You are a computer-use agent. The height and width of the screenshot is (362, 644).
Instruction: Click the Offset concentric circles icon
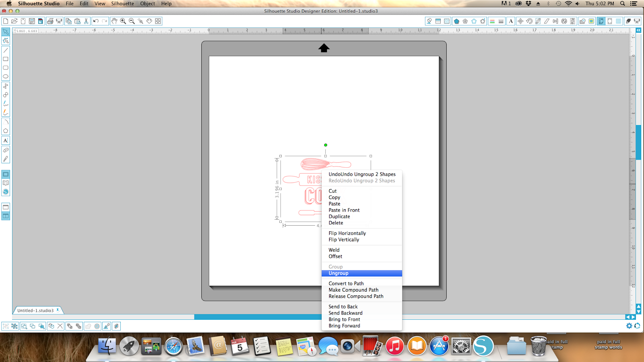[x=97, y=326]
